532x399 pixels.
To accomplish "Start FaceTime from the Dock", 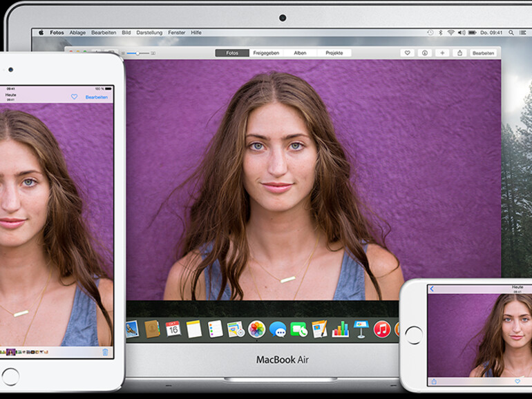I will 298,329.
